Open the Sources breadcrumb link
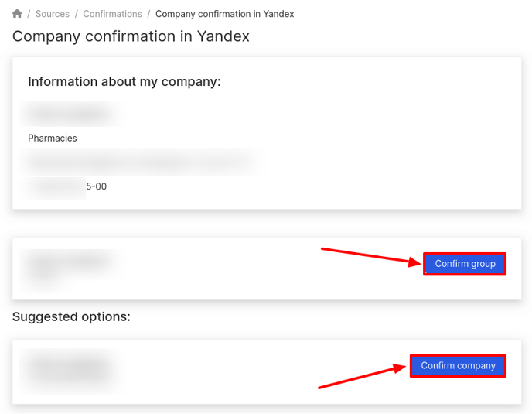This screenshot has height=414, width=532. click(53, 14)
